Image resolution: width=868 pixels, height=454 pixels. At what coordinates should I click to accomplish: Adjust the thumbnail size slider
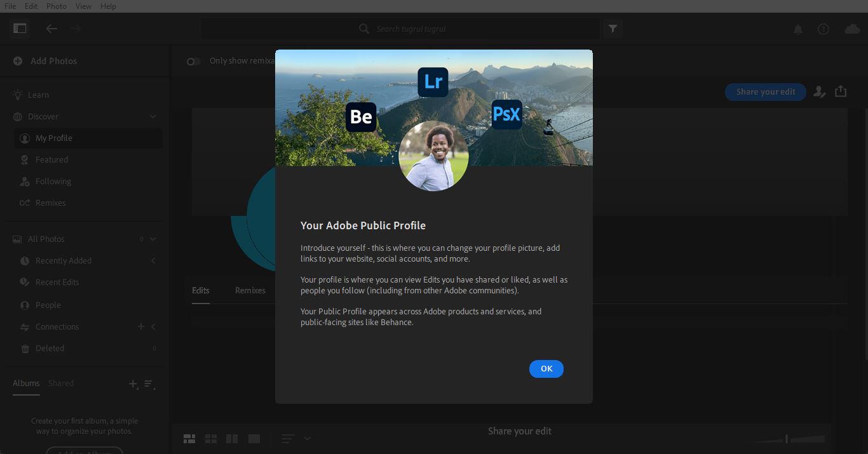(787, 439)
